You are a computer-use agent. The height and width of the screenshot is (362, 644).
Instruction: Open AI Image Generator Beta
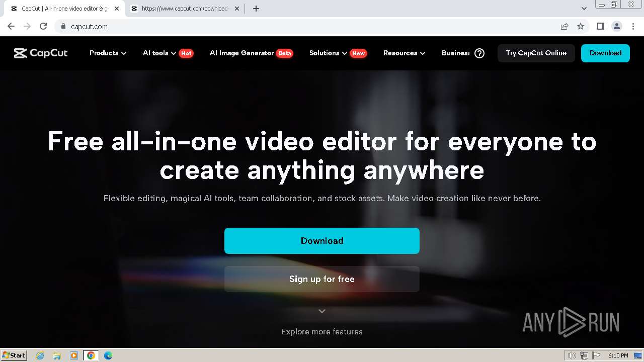(251, 53)
